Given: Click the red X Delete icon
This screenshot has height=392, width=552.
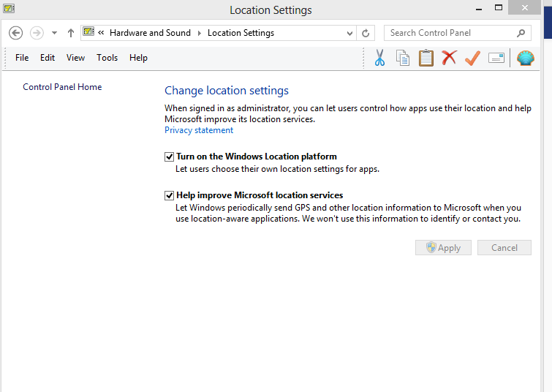Looking at the screenshot, I should (449, 57).
